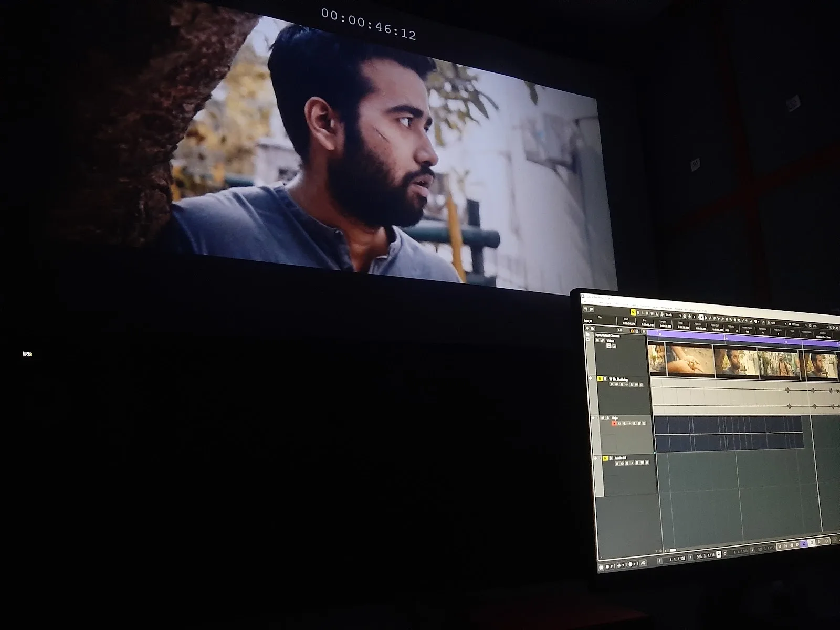Open the VST Cloud menu

point(689,310)
